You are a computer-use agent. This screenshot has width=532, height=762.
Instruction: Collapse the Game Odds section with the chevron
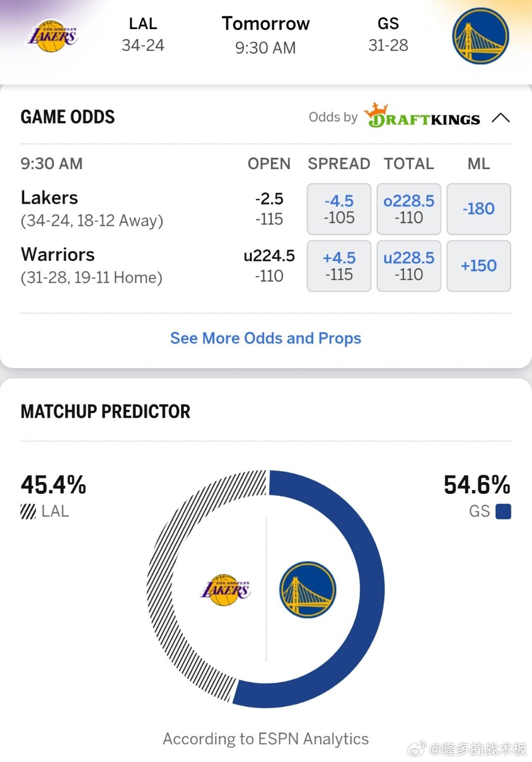coord(502,117)
